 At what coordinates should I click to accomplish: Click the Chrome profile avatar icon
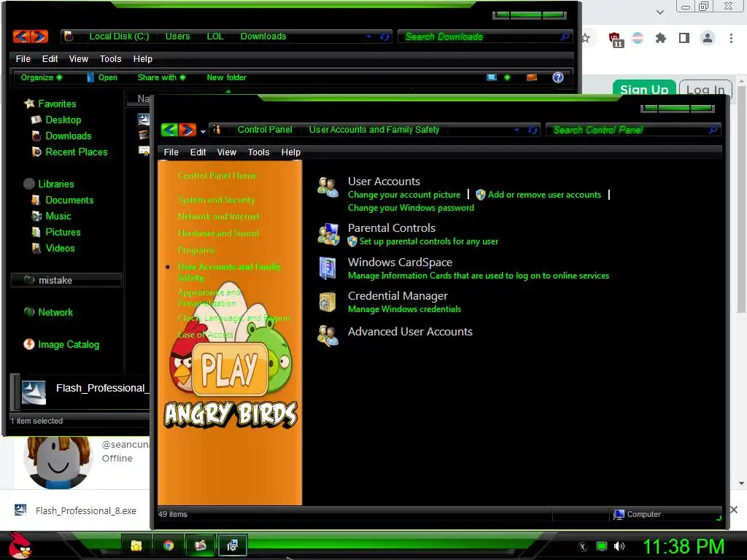(708, 38)
